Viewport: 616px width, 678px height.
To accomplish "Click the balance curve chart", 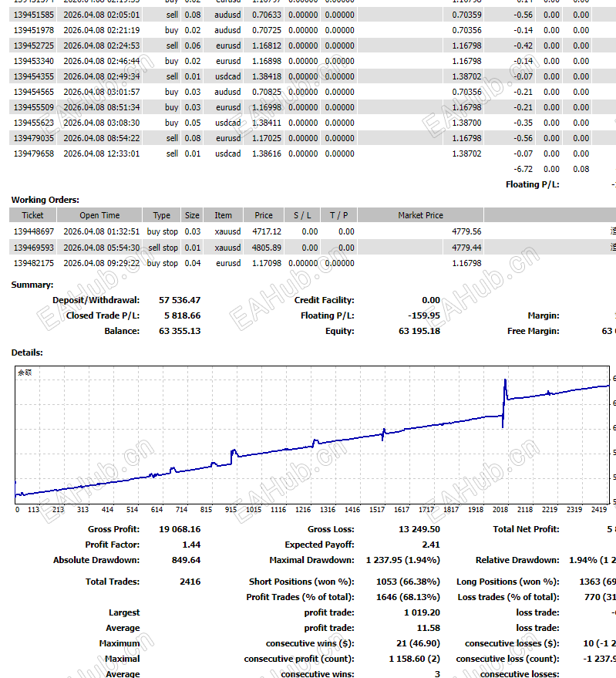I will tap(312, 435).
